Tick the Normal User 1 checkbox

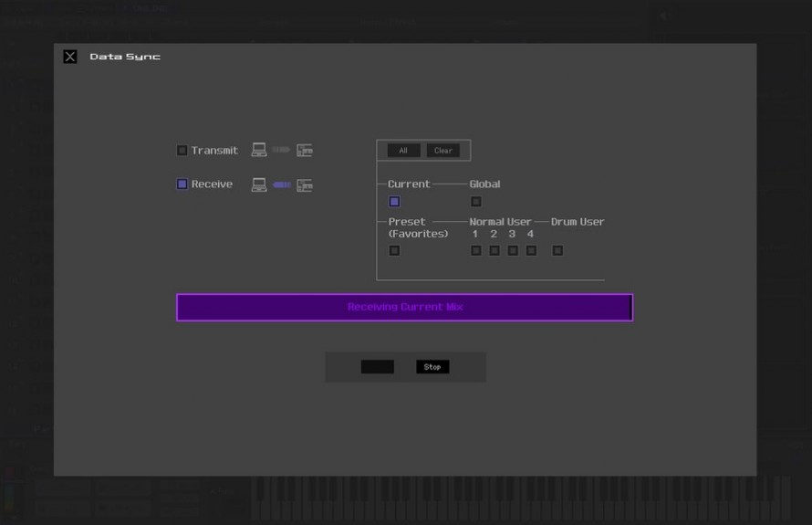point(475,251)
